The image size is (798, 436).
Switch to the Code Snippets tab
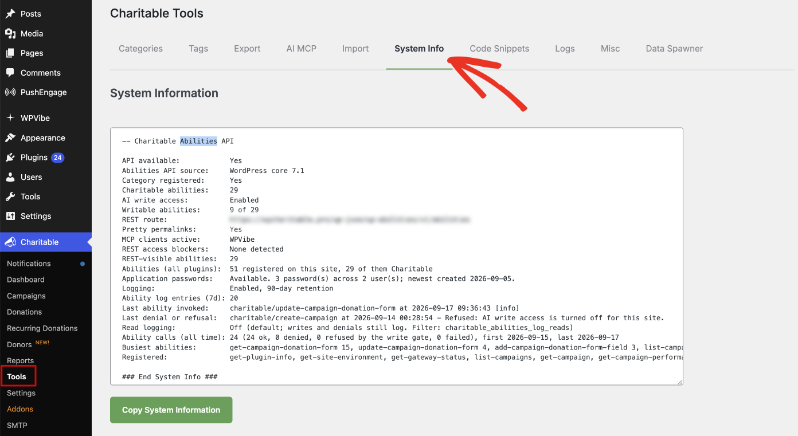[x=499, y=49]
